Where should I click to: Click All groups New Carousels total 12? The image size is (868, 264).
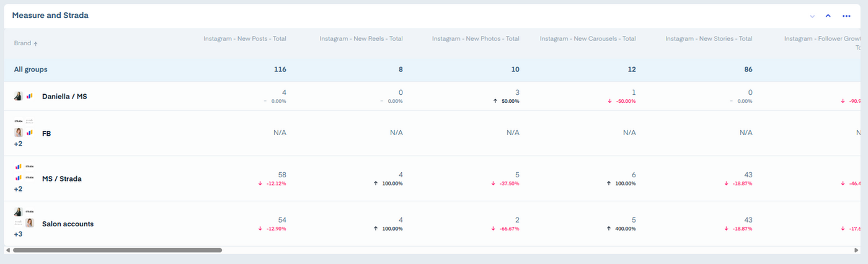(631, 69)
